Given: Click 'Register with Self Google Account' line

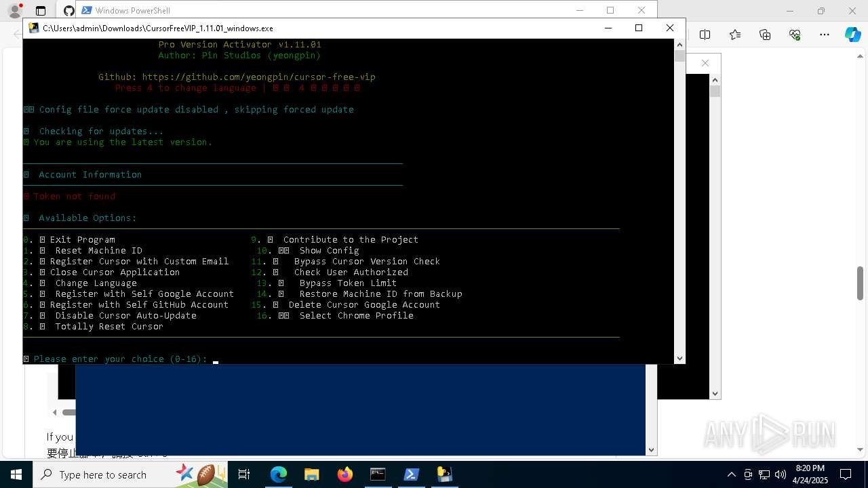Looking at the screenshot, I should coord(129,294).
